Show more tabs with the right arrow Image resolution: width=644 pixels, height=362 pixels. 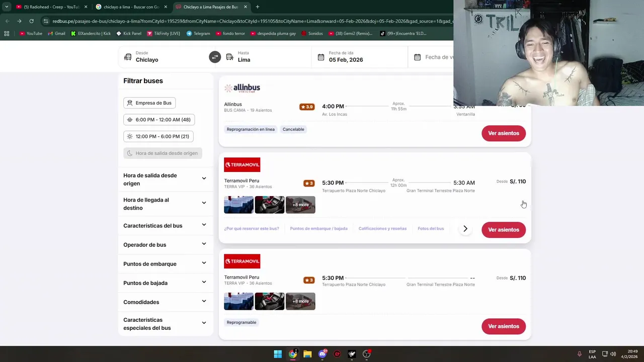point(465,229)
